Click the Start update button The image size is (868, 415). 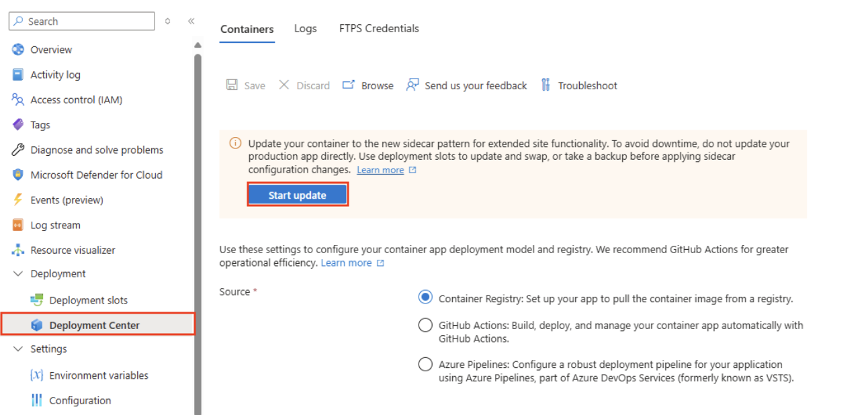coord(298,194)
